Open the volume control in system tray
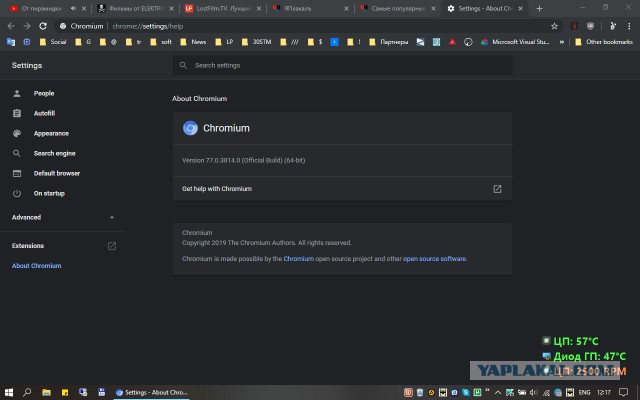 tap(534, 392)
